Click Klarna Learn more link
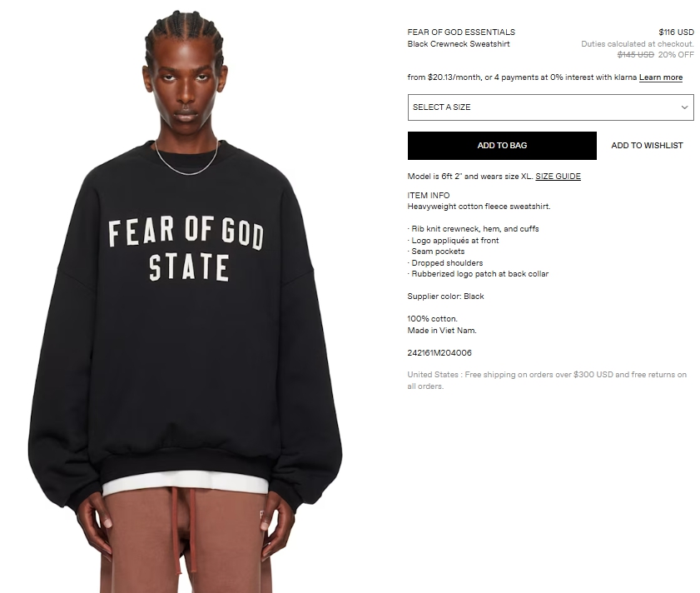This screenshot has height=593, width=700. coord(661,77)
